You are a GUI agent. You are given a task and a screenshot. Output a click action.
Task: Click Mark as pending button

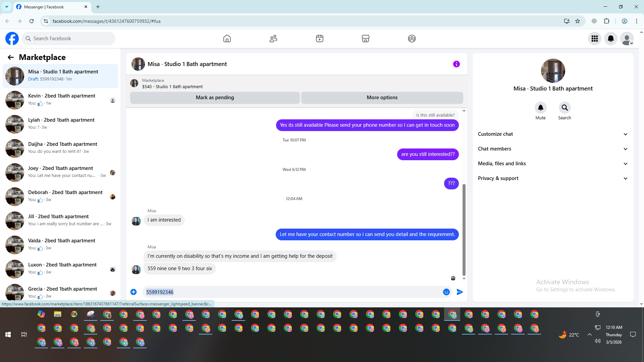[x=215, y=98]
